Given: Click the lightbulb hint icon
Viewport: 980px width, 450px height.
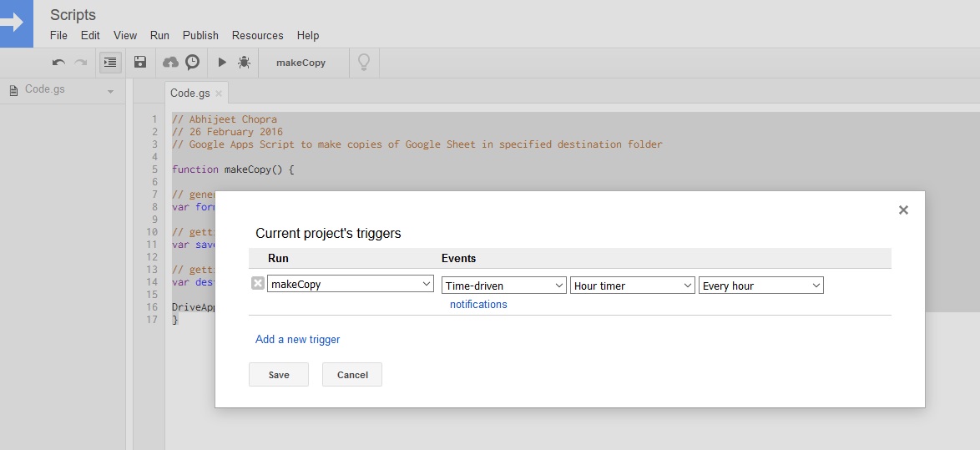Looking at the screenshot, I should [x=364, y=63].
